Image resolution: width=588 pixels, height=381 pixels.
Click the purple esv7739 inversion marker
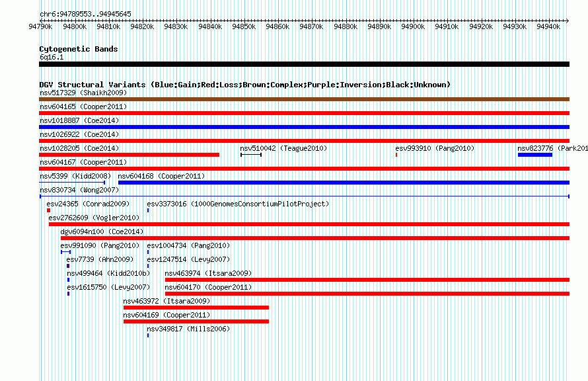coord(68,266)
